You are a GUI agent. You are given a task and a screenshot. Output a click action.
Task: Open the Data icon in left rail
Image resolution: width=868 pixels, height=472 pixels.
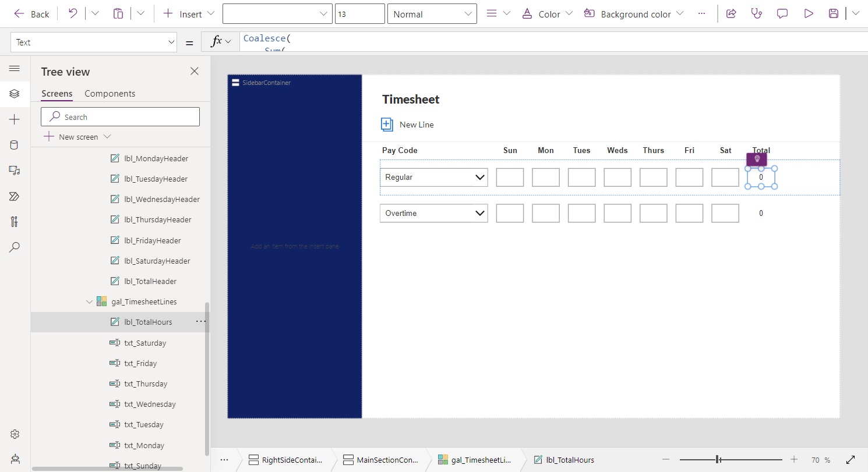(15, 145)
